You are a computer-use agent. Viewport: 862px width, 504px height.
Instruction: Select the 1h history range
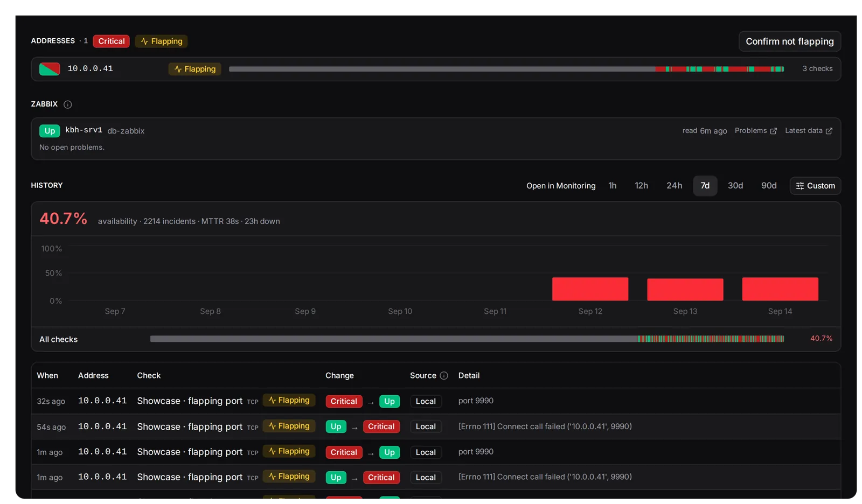613,186
